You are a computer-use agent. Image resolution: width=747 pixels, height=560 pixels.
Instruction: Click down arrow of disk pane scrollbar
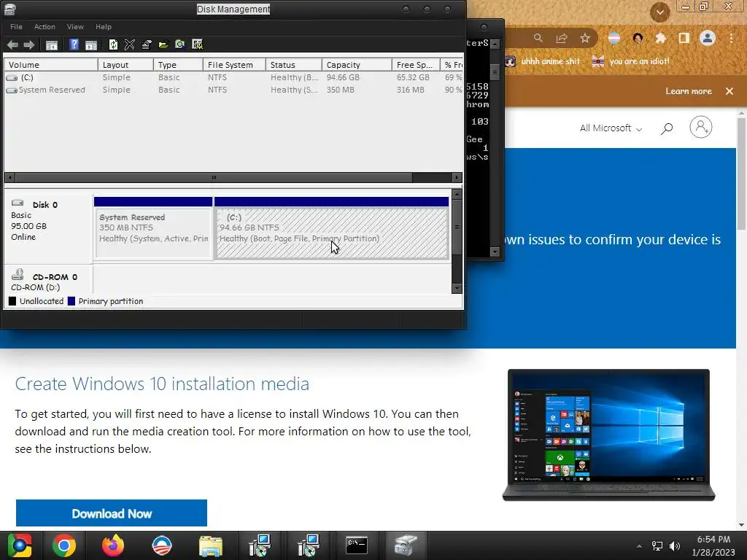coord(457,288)
